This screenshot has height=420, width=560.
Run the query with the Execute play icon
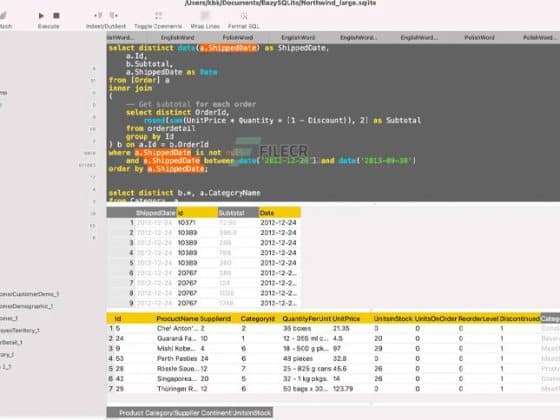click(x=41, y=16)
